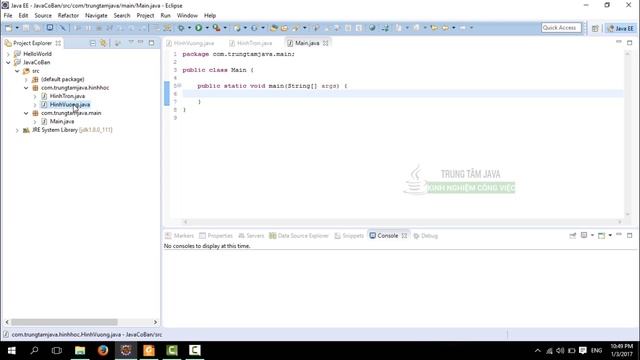
Task: Open the Markers tab
Action: pyautogui.click(x=180, y=236)
